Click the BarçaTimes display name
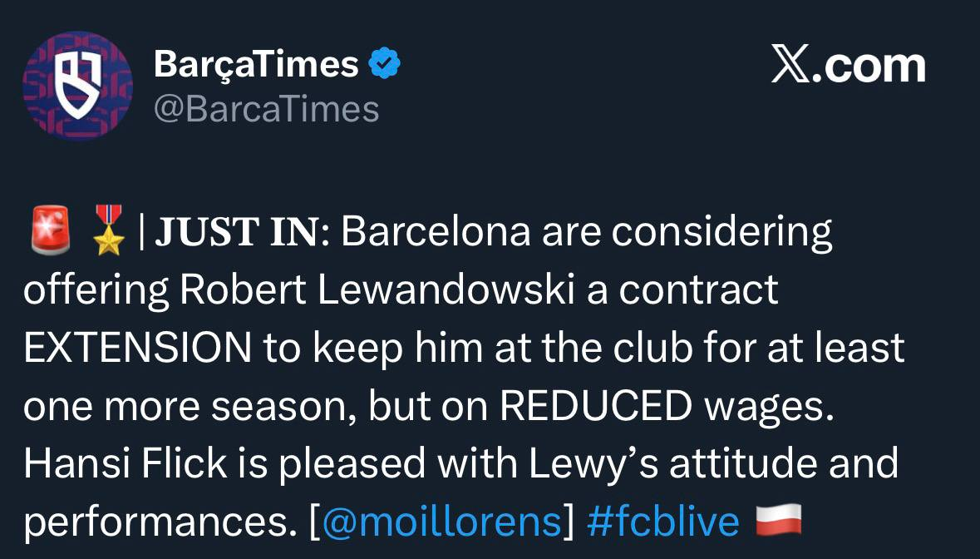 [256, 64]
